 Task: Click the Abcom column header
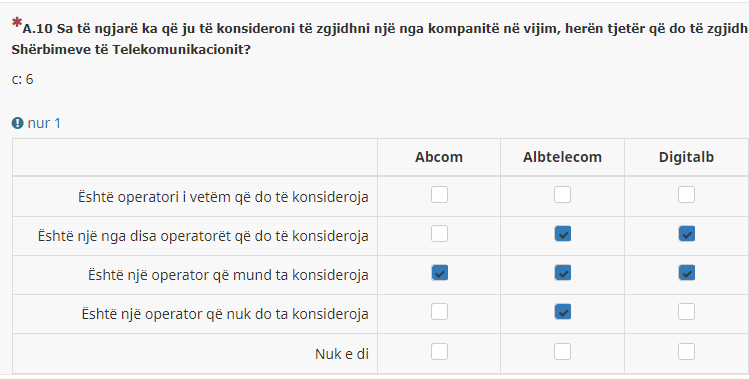[439, 157]
